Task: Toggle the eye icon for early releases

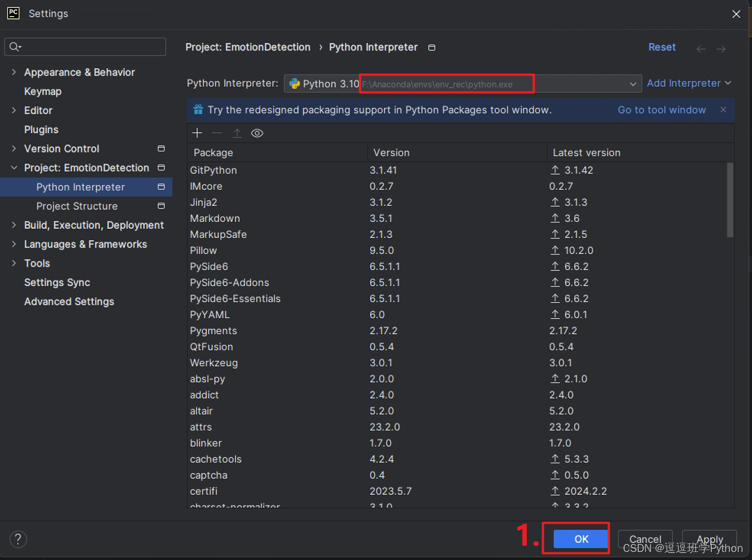Action: click(x=257, y=133)
